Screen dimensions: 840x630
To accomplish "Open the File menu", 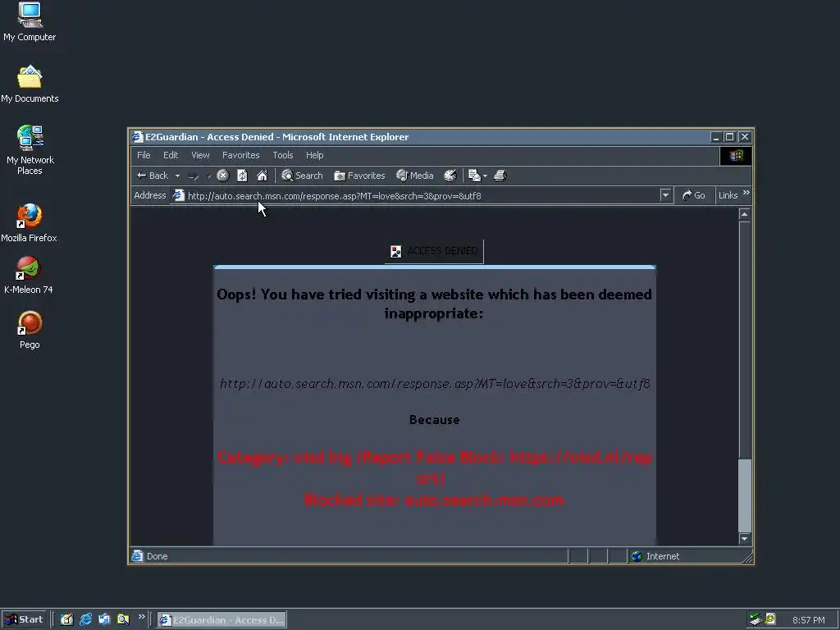I will (x=144, y=155).
